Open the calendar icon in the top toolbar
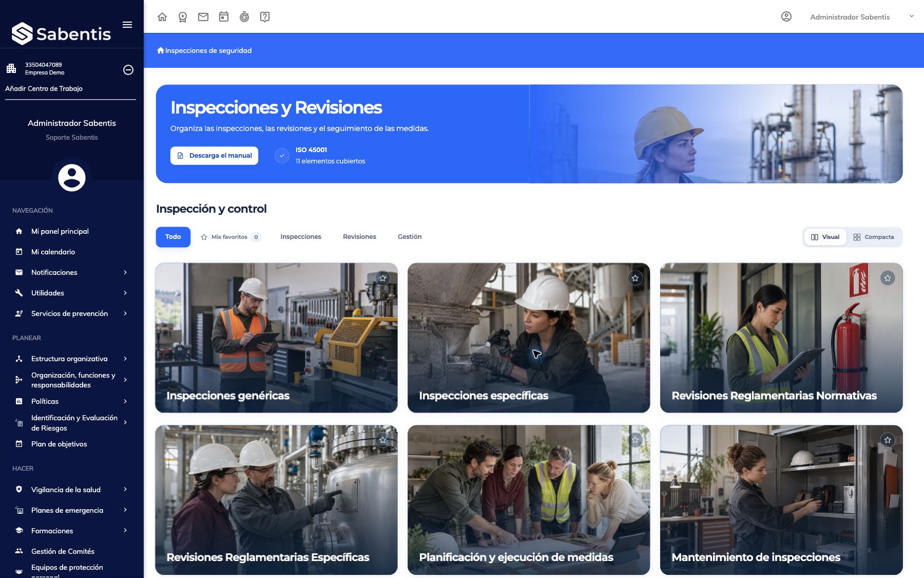Viewport: 924px width, 578px height. pyautogui.click(x=224, y=17)
